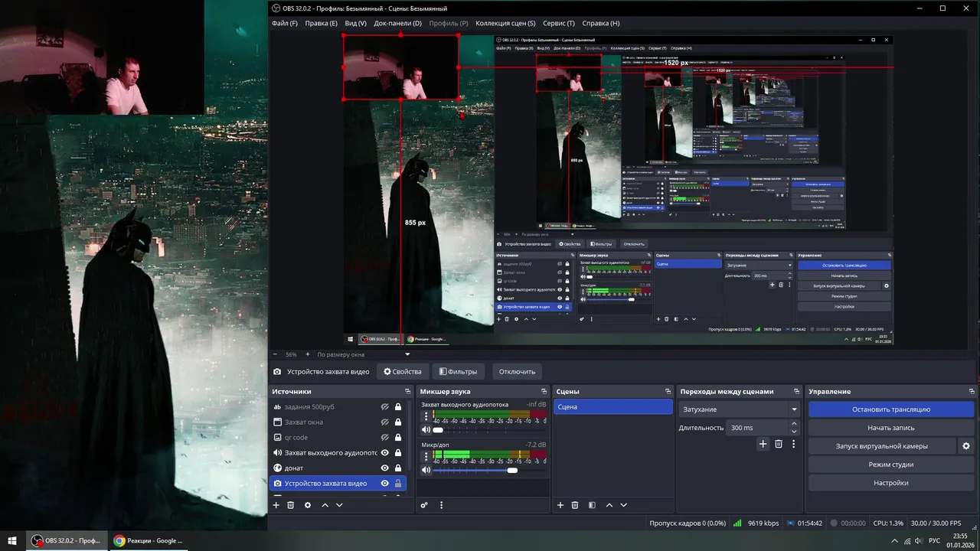Open the Док-панели menu
980x551 pixels.
pos(397,23)
